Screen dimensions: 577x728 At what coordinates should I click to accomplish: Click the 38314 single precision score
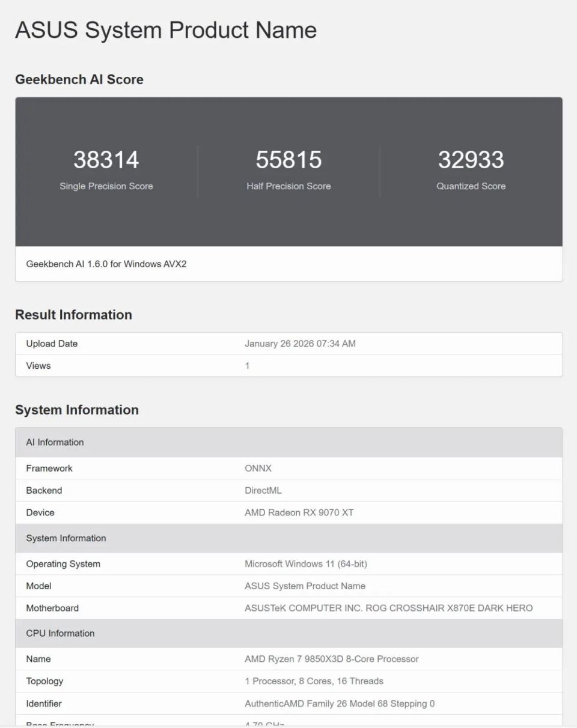(x=106, y=160)
